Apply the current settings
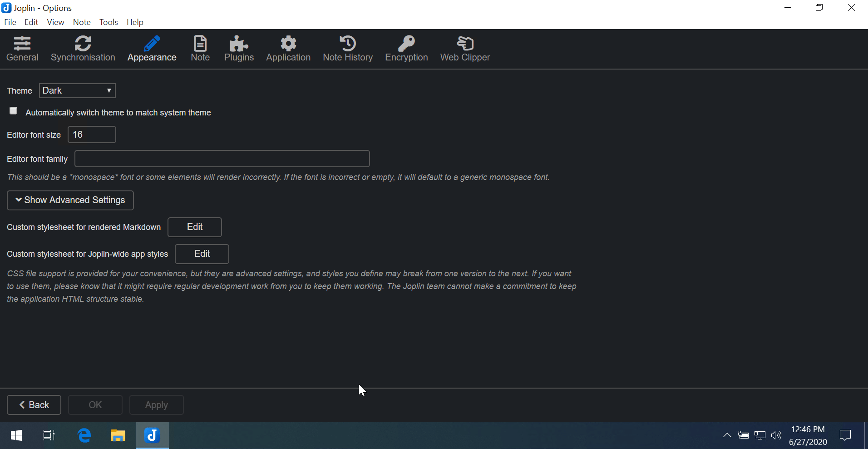The width and height of the screenshot is (868, 449). (x=156, y=404)
